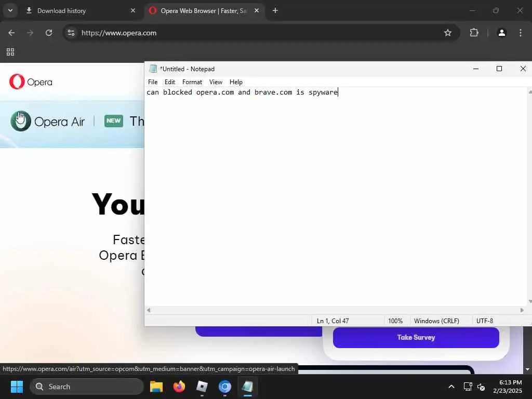Go back to the previous page in the browser
Image resolution: width=532 pixels, height=399 pixels.
pyautogui.click(x=11, y=33)
